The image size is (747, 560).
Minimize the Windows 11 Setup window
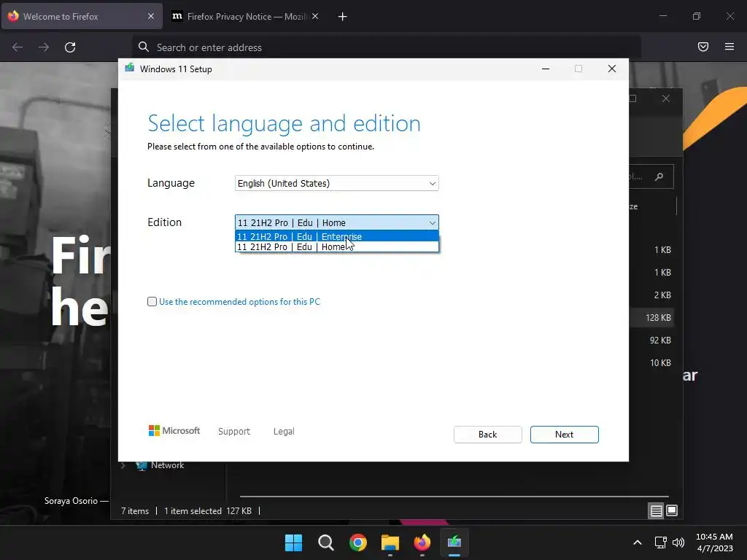pyautogui.click(x=546, y=69)
